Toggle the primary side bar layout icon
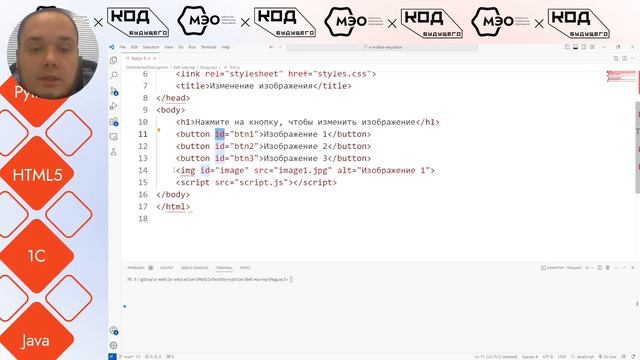Screen dimensions: 640x360 pos(567,47)
